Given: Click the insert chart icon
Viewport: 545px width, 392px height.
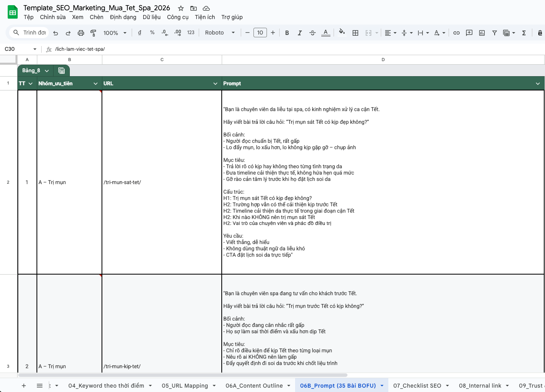Looking at the screenshot, I should pyautogui.click(x=482, y=33).
